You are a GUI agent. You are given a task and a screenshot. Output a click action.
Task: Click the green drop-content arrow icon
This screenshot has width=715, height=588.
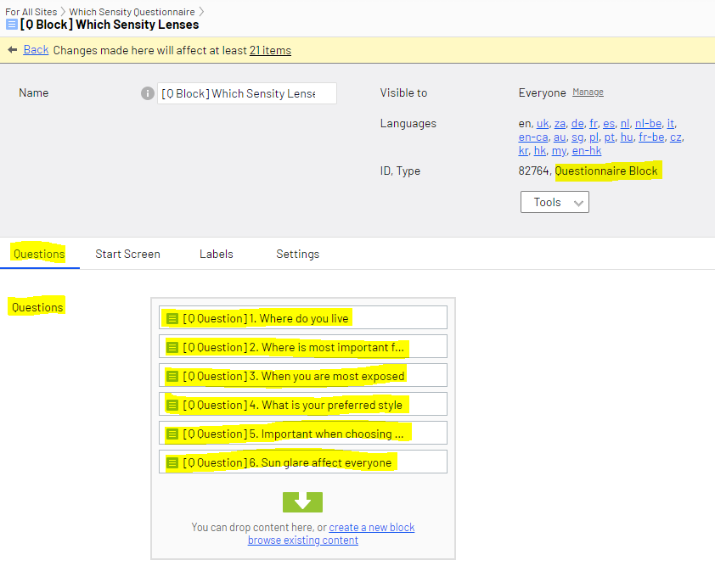(302, 502)
